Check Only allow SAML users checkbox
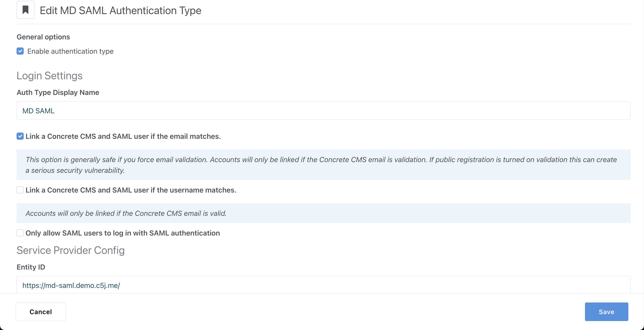Image resolution: width=644 pixels, height=330 pixels. tap(20, 233)
